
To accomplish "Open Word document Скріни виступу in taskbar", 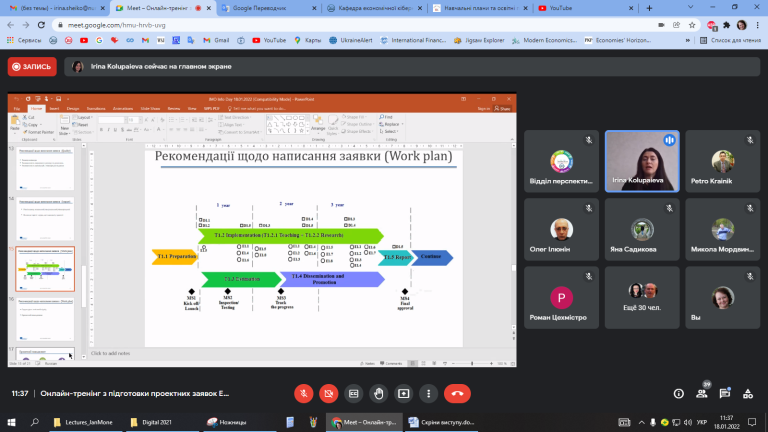I will (441, 422).
